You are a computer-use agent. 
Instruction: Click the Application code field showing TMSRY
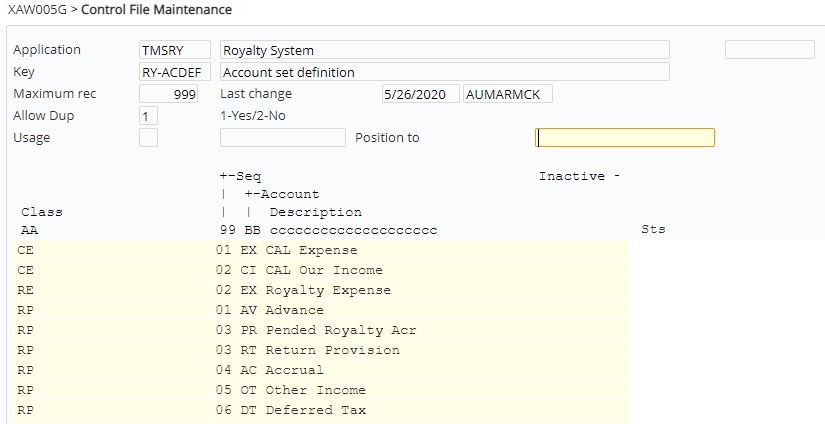175,50
